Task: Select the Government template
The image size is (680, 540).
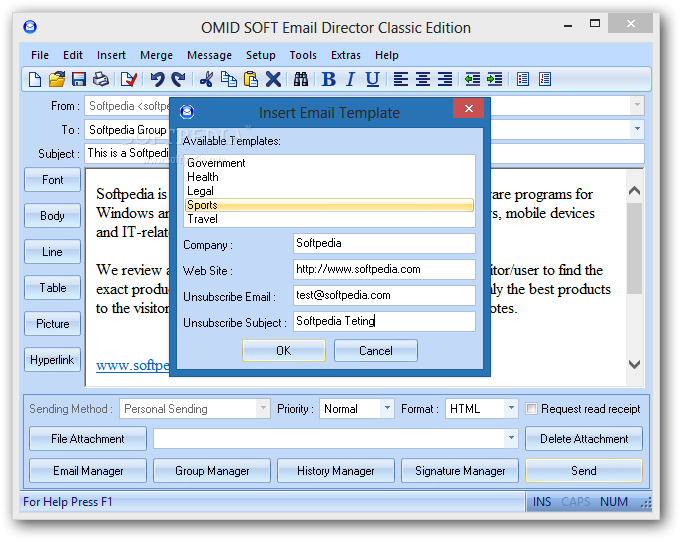Action: click(x=329, y=163)
